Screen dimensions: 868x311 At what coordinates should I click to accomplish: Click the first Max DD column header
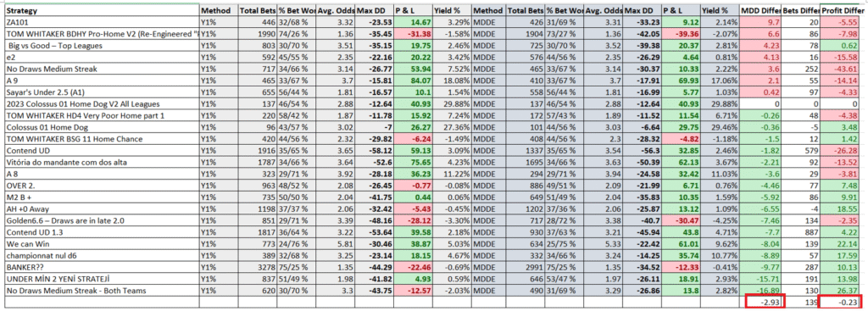(374, 10)
